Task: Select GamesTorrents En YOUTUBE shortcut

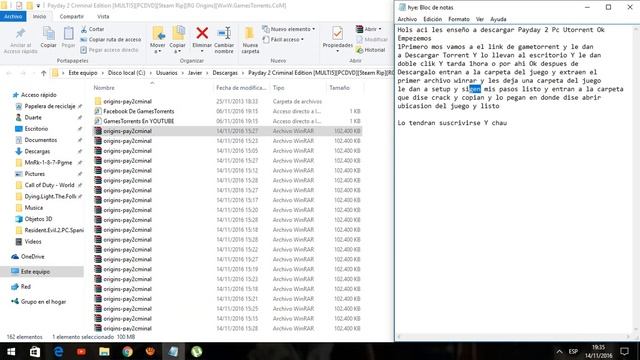Action: click(227, 121)
